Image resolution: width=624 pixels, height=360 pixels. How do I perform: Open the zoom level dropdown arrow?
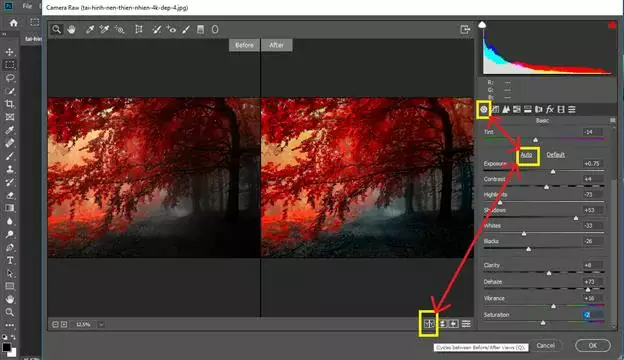tap(101, 325)
